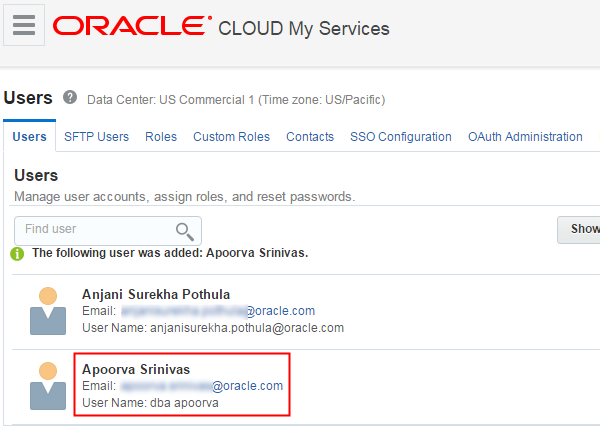
Task: Click the Find user search field
Action: coord(95,230)
